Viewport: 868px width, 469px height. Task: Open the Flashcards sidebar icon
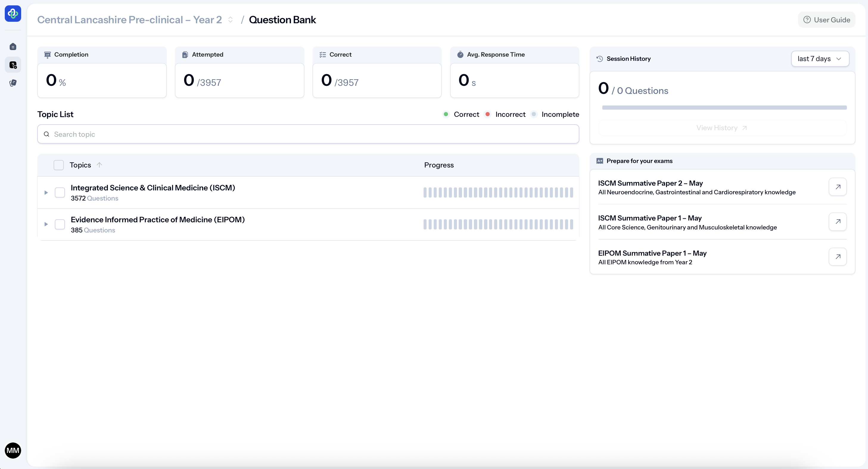click(x=13, y=83)
